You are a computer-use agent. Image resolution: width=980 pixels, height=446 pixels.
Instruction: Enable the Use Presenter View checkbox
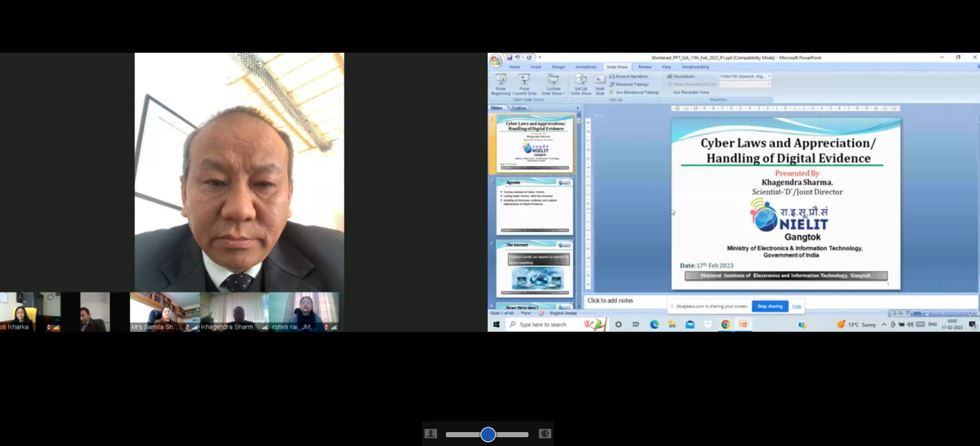[669, 93]
